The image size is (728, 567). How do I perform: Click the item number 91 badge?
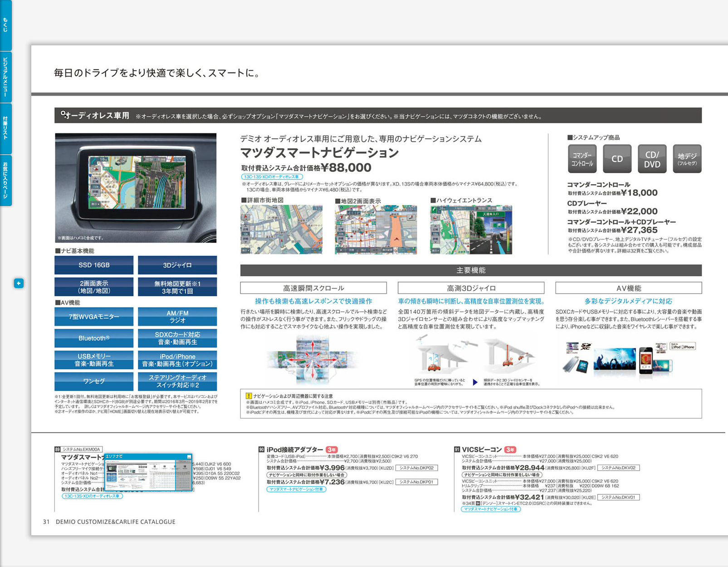coord(457,450)
